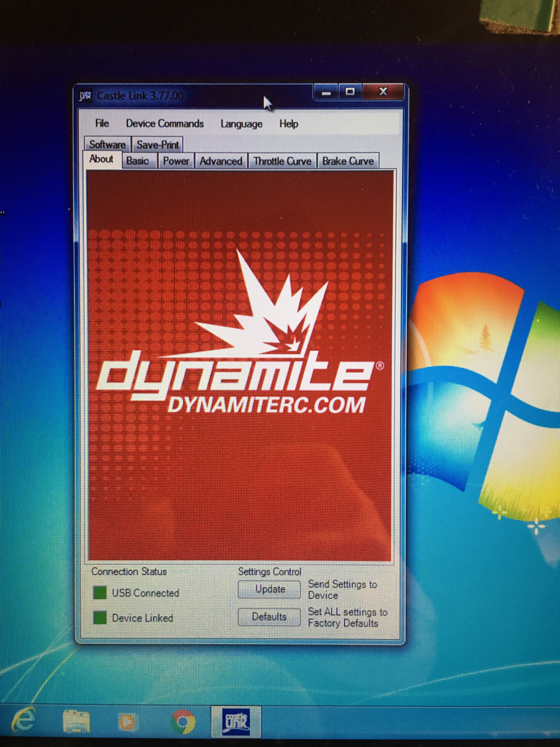Click the Device Linked green indicator
Image resolution: width=560 pixels, height=747 pixels.
100,618
